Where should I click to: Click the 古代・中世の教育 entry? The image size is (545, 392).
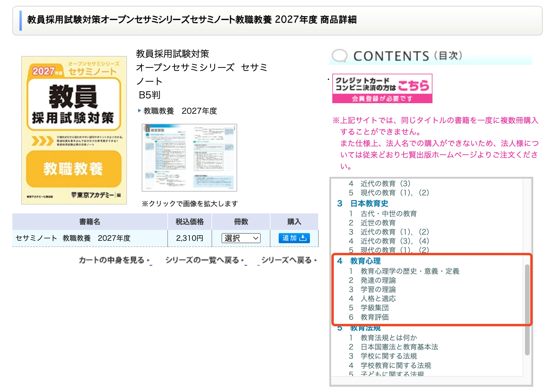(x=389, y=214)
